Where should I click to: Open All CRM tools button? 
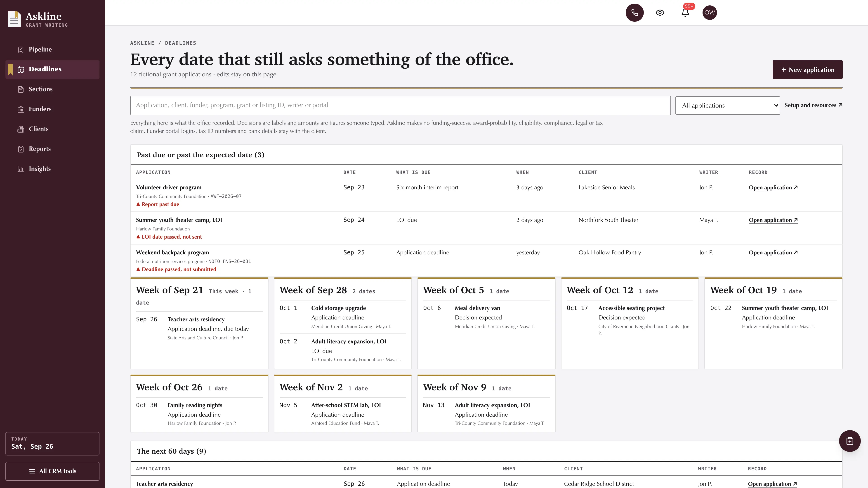[x=52, y=471]
